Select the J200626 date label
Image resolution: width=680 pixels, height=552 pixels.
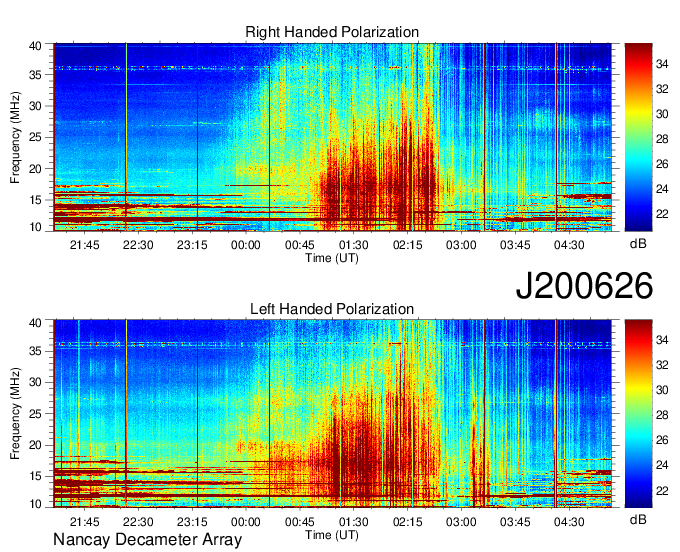pyautogui.click(x=584, y=285)
